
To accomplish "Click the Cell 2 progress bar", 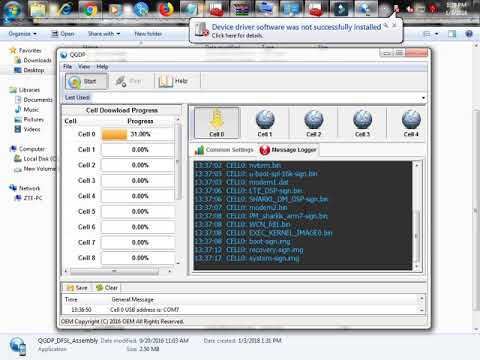I will click(138, 165).
